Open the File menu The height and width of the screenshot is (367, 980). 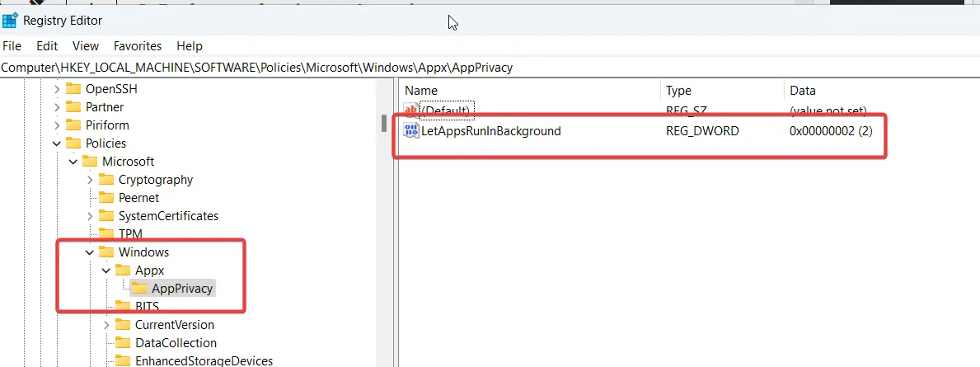12,46
